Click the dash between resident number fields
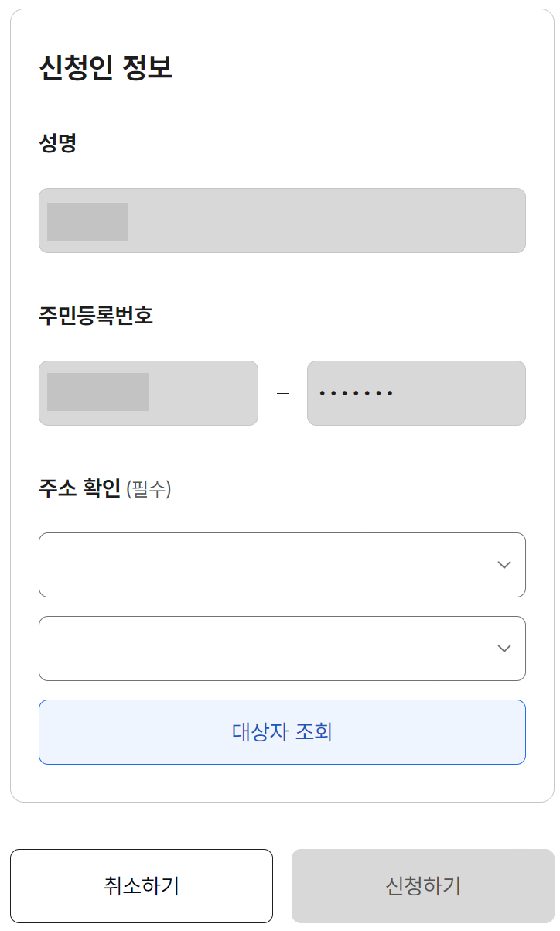This screenshot has height=931, width=560. tap(283, 393)
